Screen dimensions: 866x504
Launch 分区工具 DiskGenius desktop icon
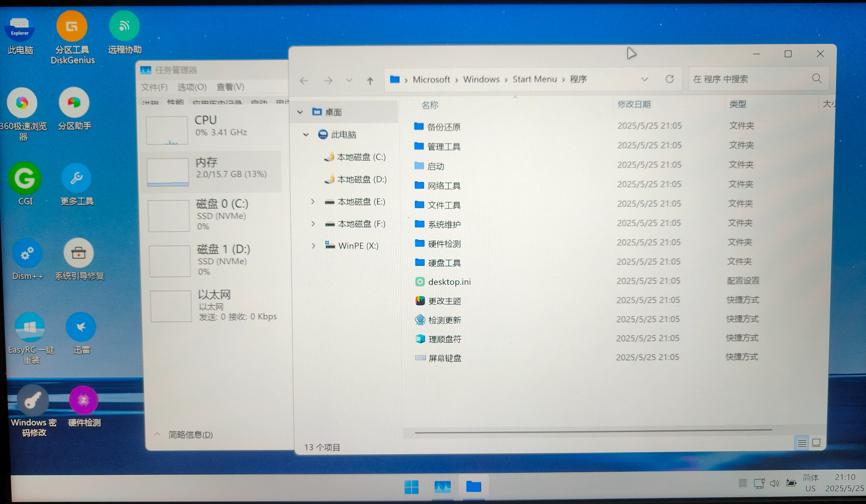73,38
